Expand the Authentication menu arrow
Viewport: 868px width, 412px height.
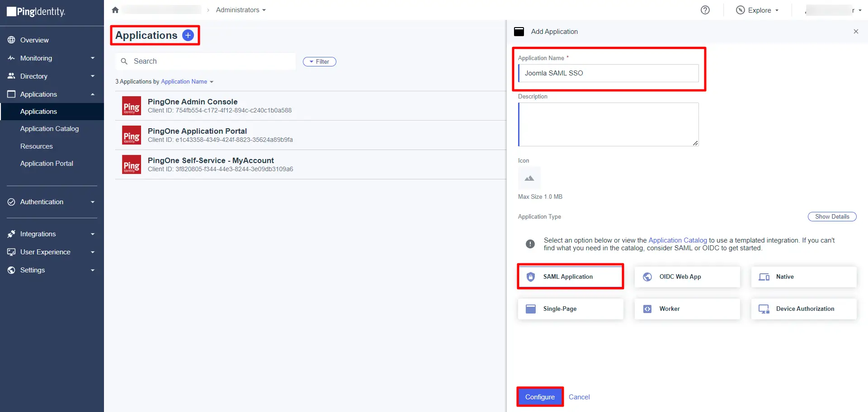(93, 202)
